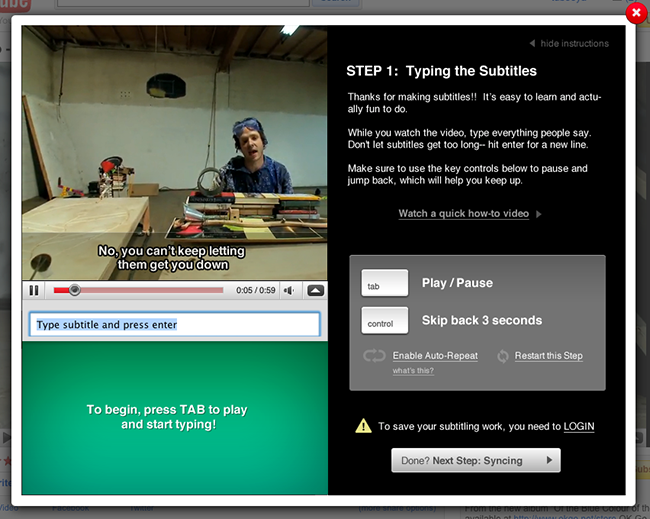Proceed with Done? Next Step: Syncing button
Screen dimensions: 650x519
click(x=475, y=460)
